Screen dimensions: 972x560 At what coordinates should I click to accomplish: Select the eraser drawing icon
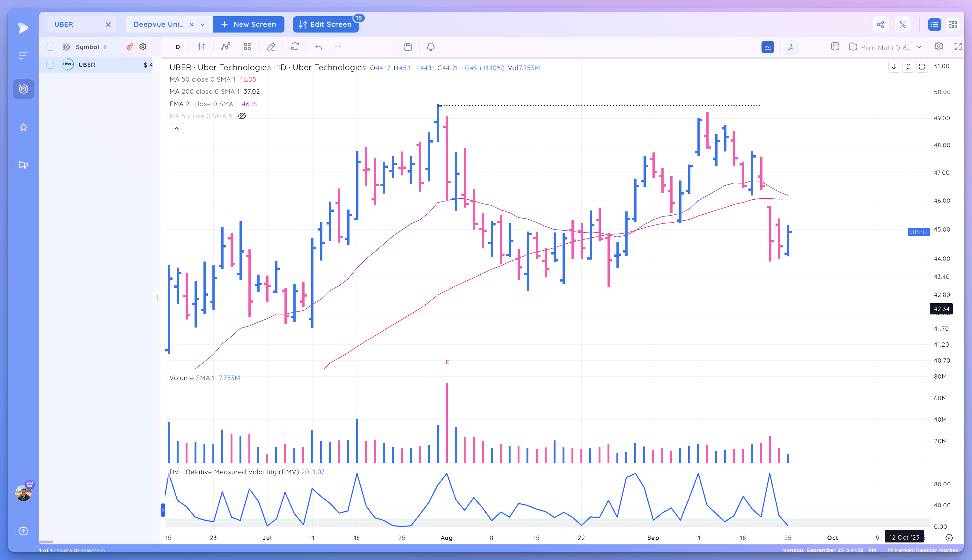click(x=271, y=47)
